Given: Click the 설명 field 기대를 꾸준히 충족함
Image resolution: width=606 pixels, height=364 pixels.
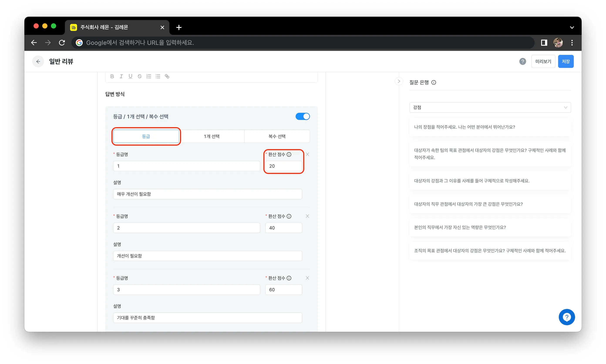Looking at the screenshot, I should pos(207,318).
